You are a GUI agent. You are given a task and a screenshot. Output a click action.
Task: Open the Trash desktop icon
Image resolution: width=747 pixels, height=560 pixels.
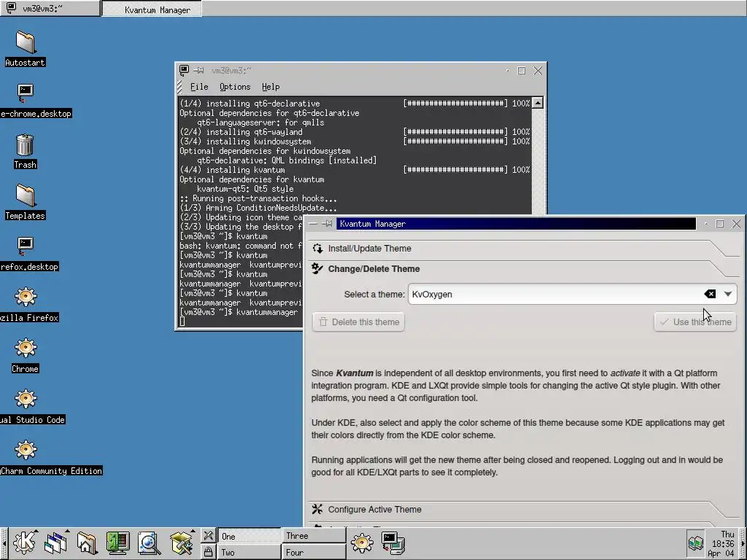point(26,152)
